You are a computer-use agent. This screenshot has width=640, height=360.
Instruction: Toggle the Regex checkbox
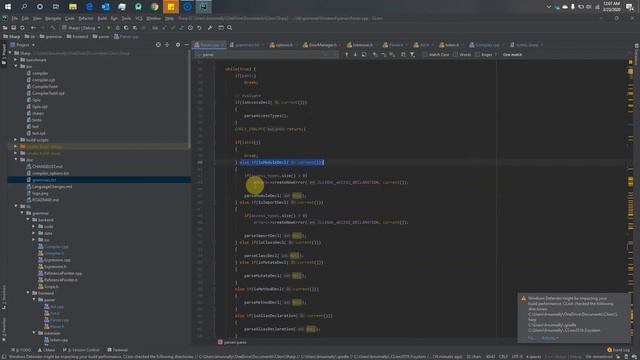(x=478, y=54)
